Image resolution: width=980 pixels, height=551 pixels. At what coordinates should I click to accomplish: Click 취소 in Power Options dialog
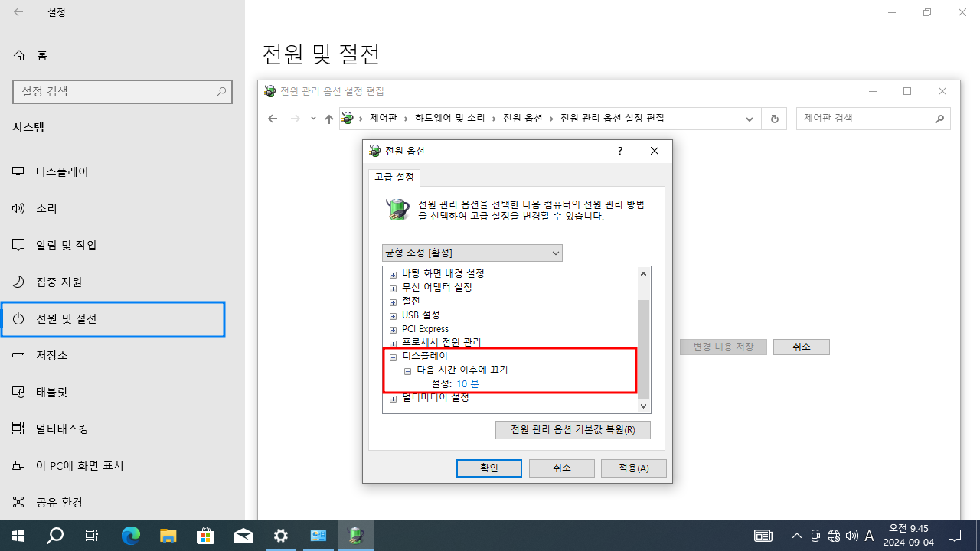(562, 468)
